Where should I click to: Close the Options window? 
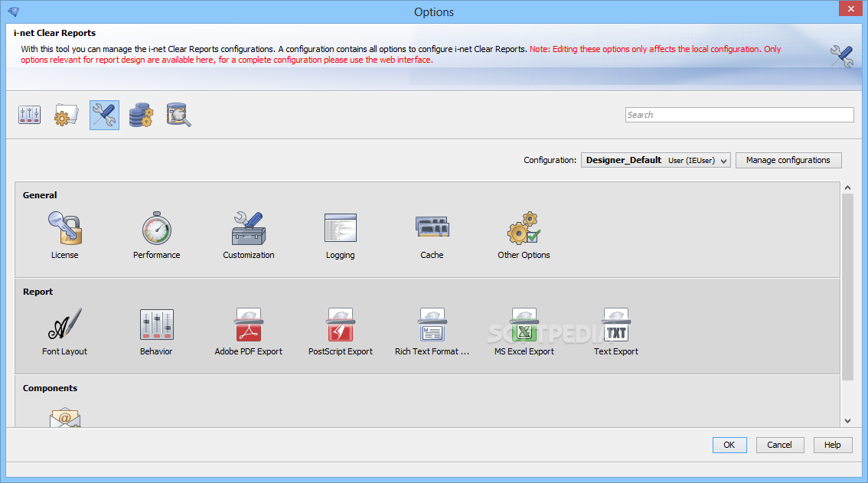(850, 9)
